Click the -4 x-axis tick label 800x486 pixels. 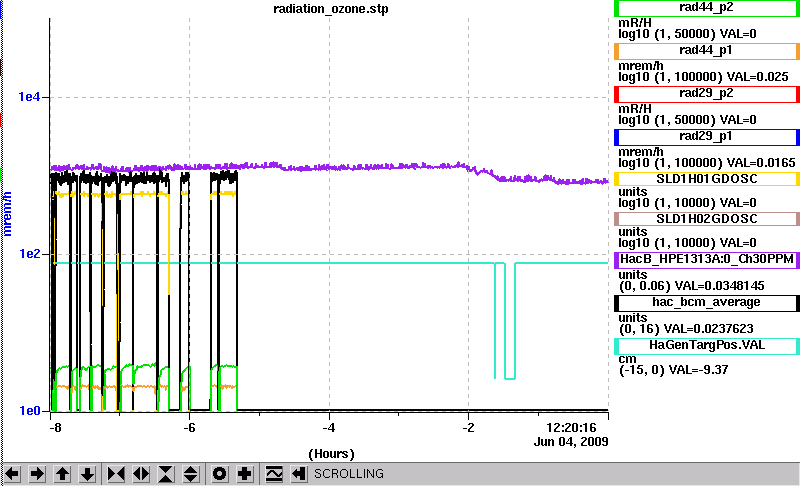329,427
